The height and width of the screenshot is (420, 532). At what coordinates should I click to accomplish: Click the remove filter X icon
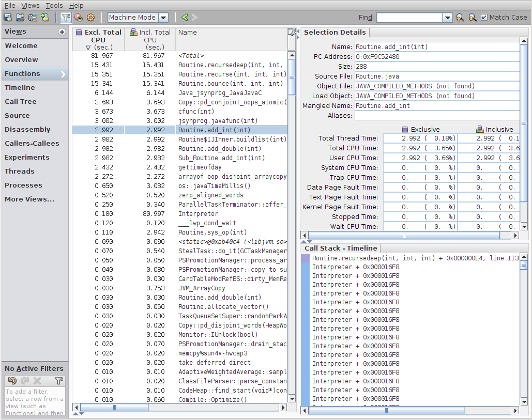[37, 380]
